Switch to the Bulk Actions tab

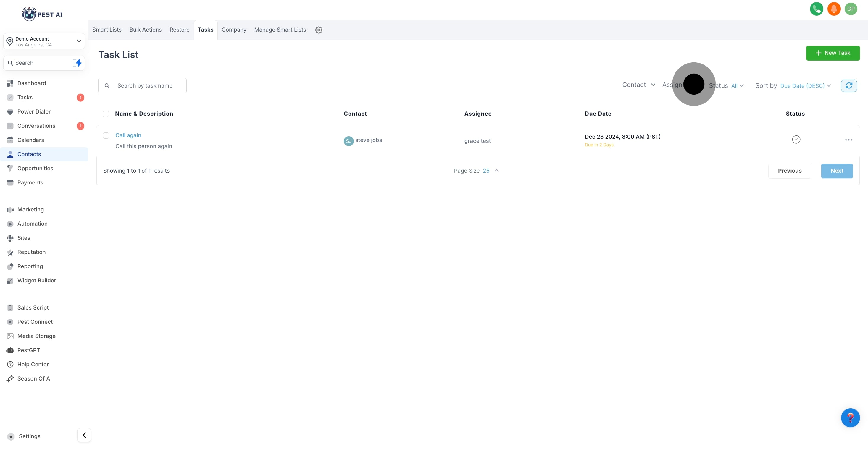pyautogui.click(x=145, y=30)
